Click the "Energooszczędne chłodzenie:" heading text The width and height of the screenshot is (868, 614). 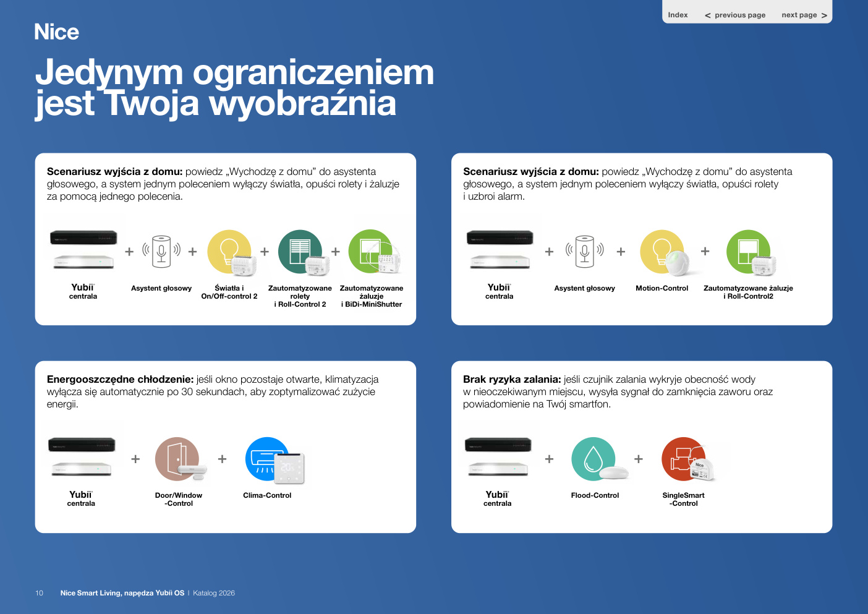[x=121, y=379]
